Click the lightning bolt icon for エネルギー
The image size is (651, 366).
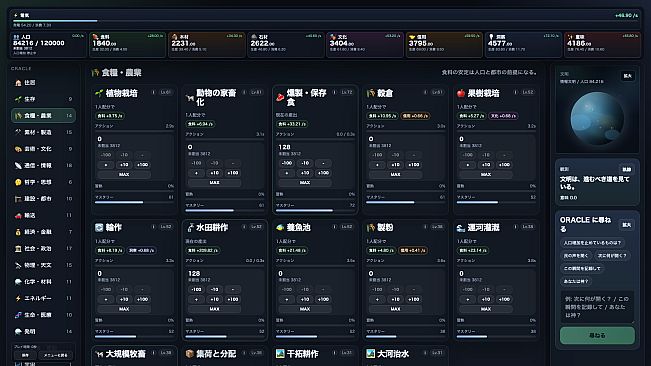[18, 298]
